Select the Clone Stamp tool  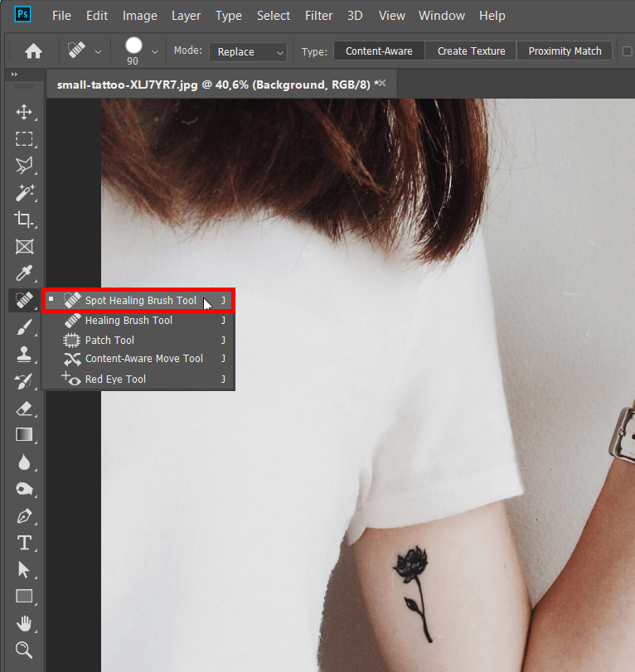24,354
